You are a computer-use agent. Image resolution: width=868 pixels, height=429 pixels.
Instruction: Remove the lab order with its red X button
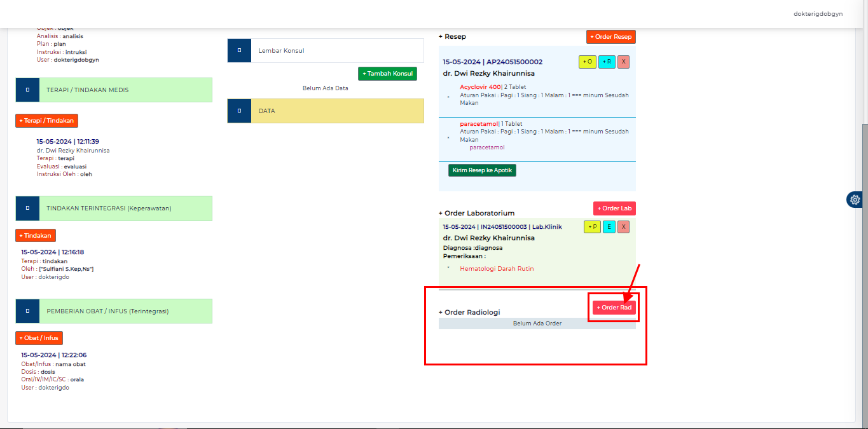624,227
